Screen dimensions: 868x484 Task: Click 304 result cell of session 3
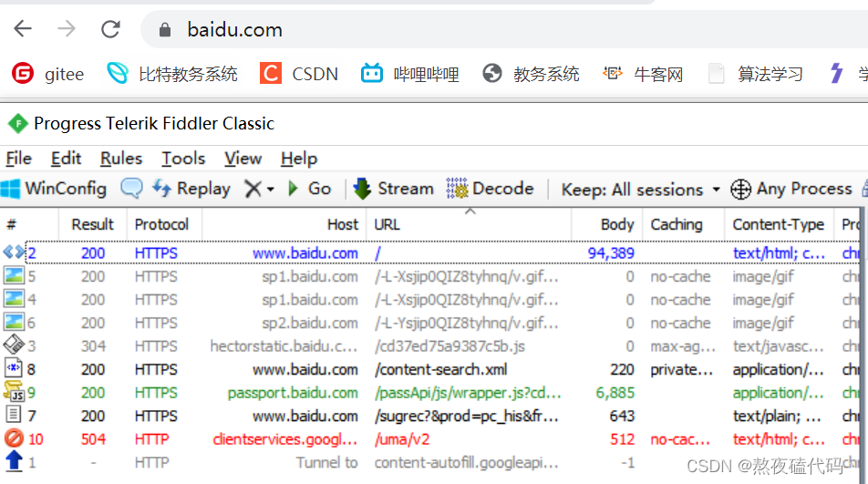point(93,346)
